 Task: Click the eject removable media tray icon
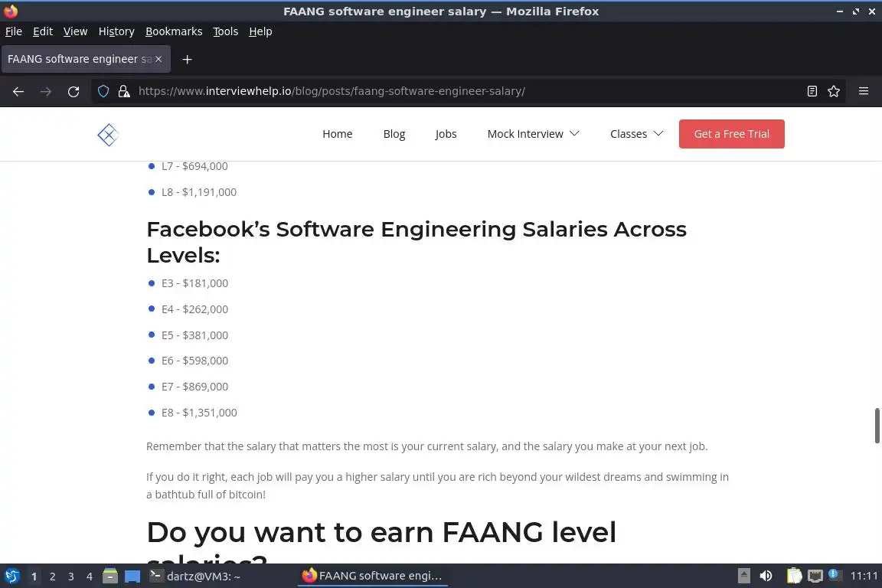pos(743,576)
